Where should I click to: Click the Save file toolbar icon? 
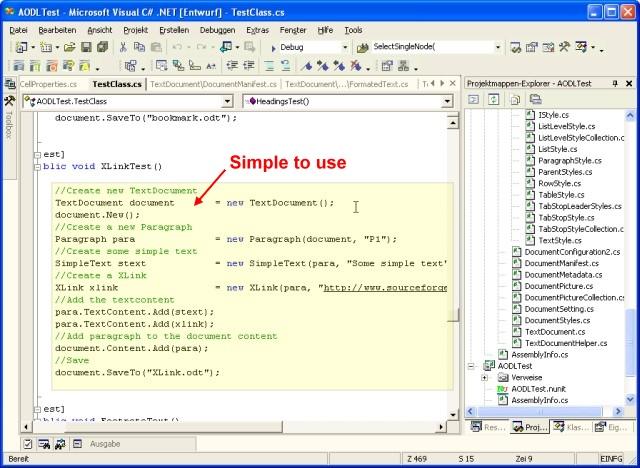click(86, 47)
